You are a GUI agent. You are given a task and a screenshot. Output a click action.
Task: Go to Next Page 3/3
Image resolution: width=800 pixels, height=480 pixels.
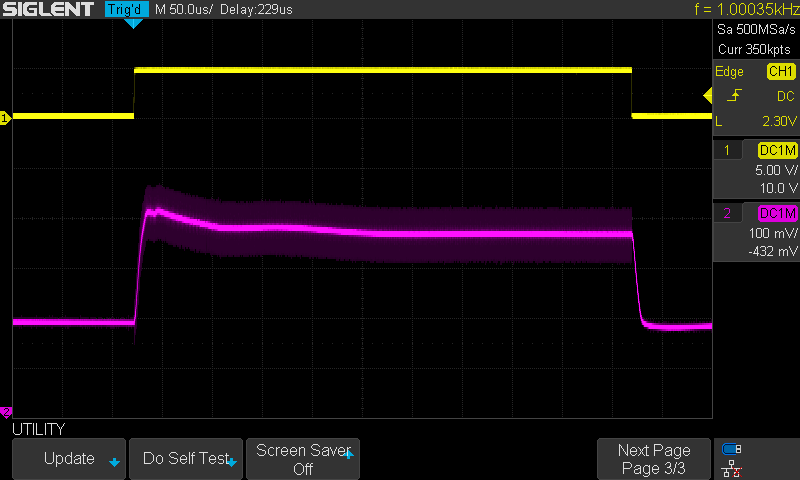tap(654, 459)
